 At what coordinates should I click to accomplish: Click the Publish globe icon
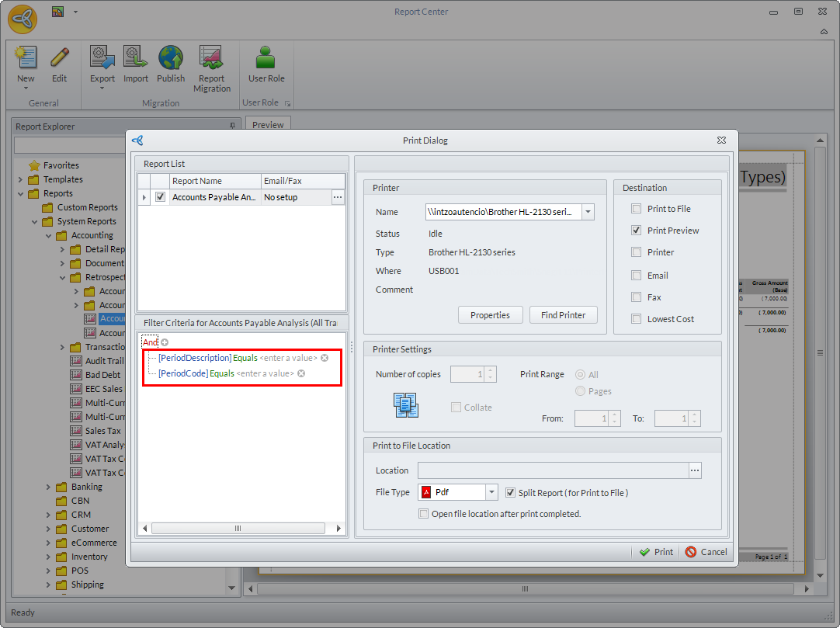[171, 59]
